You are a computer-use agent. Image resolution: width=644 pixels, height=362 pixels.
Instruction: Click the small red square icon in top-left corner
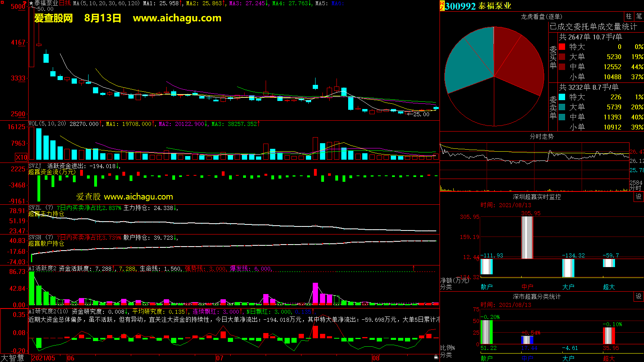(2, 2)
